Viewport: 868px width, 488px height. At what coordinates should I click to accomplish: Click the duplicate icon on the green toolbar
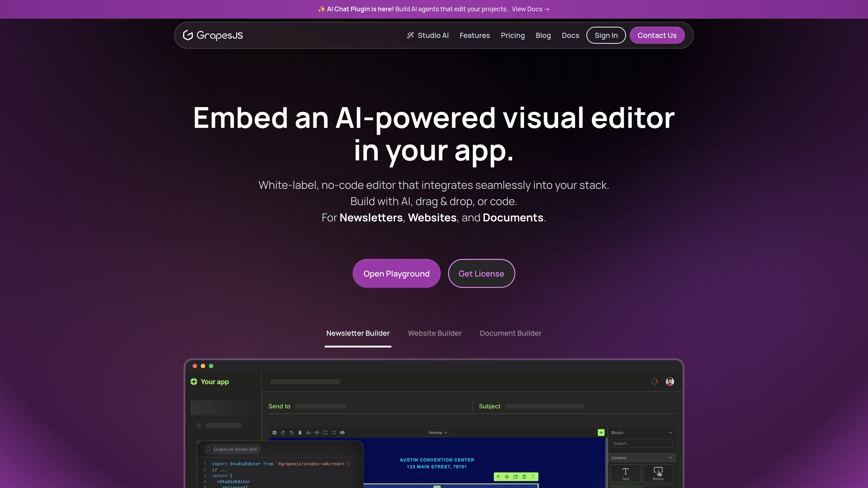click(x=515, y=476)
